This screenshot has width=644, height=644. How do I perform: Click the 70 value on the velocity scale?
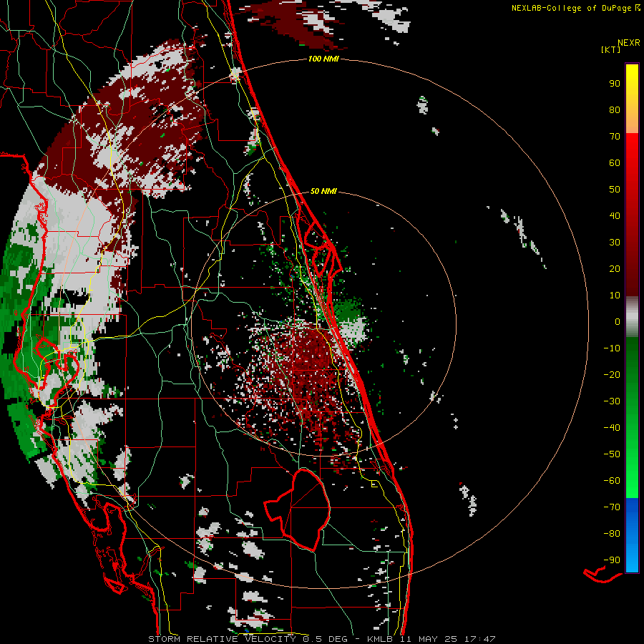click(615, 137)
